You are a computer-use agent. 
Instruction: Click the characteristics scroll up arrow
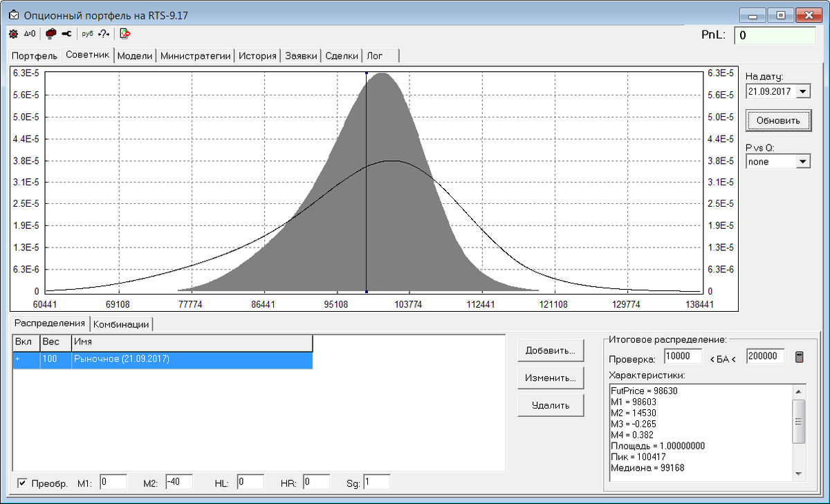coord(799,391)
